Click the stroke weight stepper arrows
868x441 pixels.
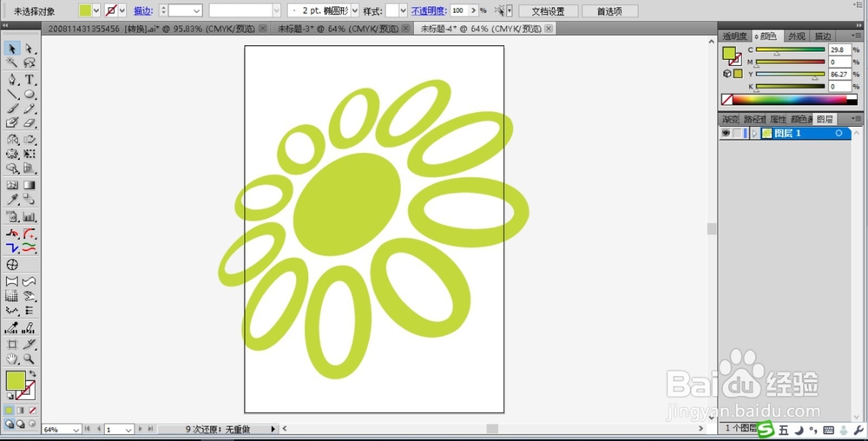pyautogui.click(x=163, y=10)
